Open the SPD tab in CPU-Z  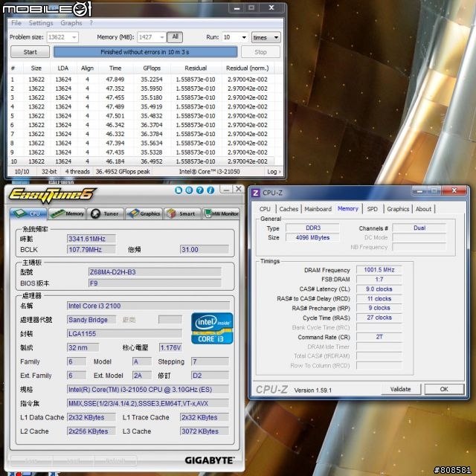[x=373, y=209]
